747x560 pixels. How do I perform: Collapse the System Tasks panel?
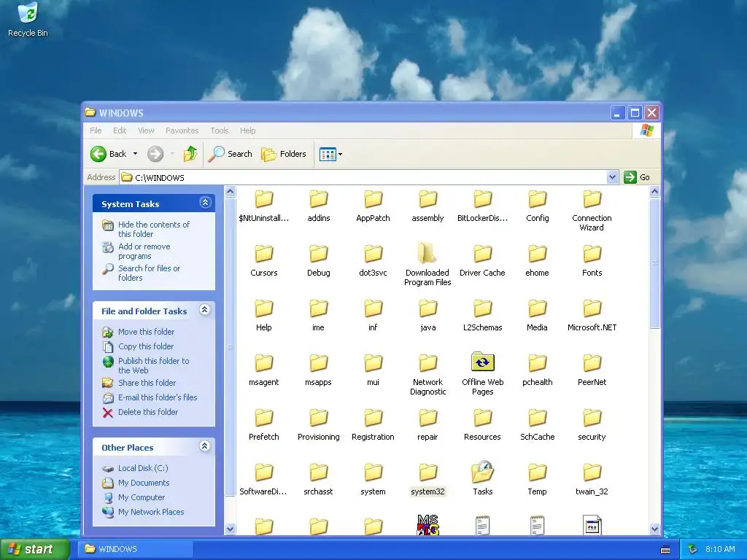point(205,203)
